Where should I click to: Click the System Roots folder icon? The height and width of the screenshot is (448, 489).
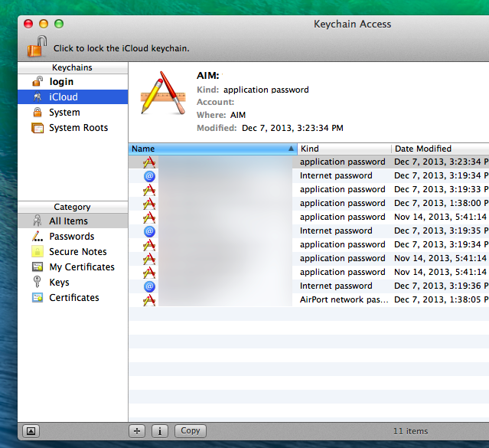point(37,128)
